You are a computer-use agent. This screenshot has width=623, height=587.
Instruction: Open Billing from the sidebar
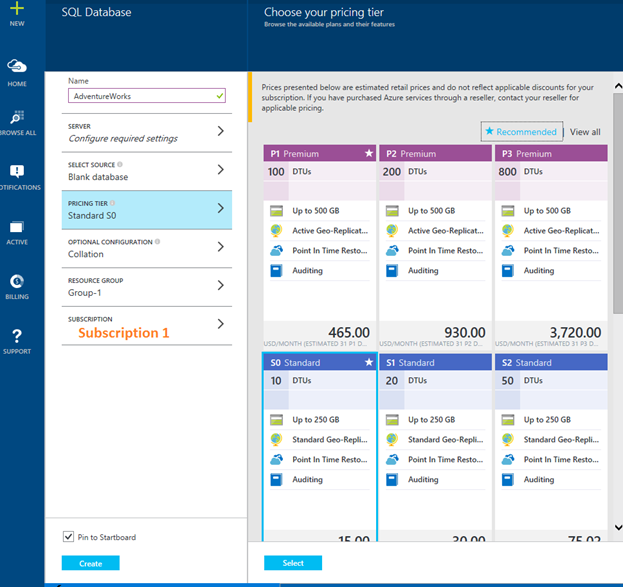pyautogui.click(x=17, y=283)
